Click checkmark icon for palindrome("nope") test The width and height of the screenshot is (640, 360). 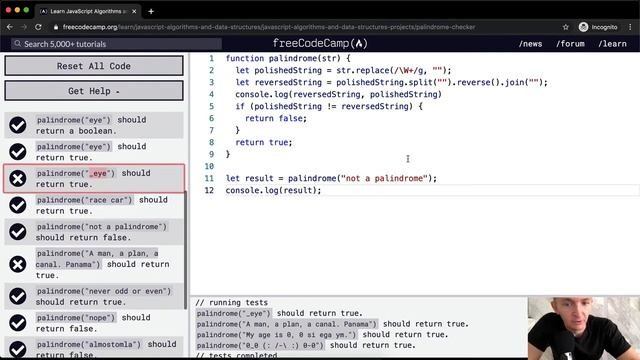(x=18, y=323)
